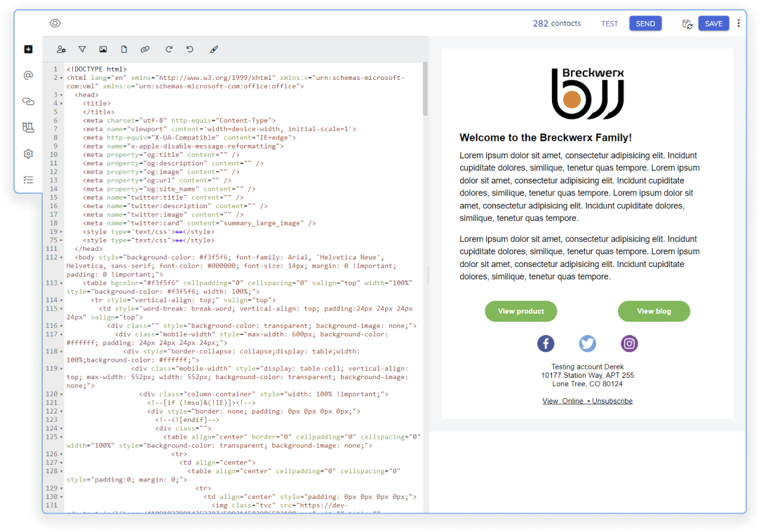The height and width of the screenshot is (532, 761).
Task: Click '10177 Station Way, APT 255' address text
Action: 587,376
